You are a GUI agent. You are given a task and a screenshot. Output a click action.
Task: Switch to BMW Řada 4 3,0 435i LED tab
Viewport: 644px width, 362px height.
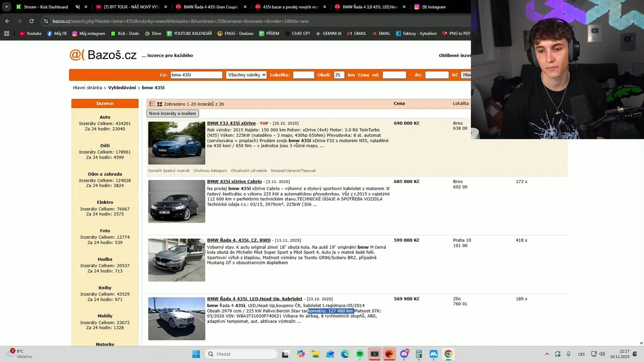pos(370,7)
